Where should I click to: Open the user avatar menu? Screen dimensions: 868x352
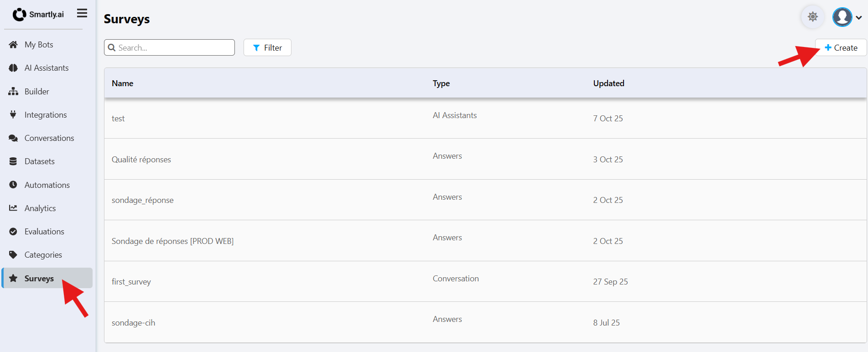[842, 17]
